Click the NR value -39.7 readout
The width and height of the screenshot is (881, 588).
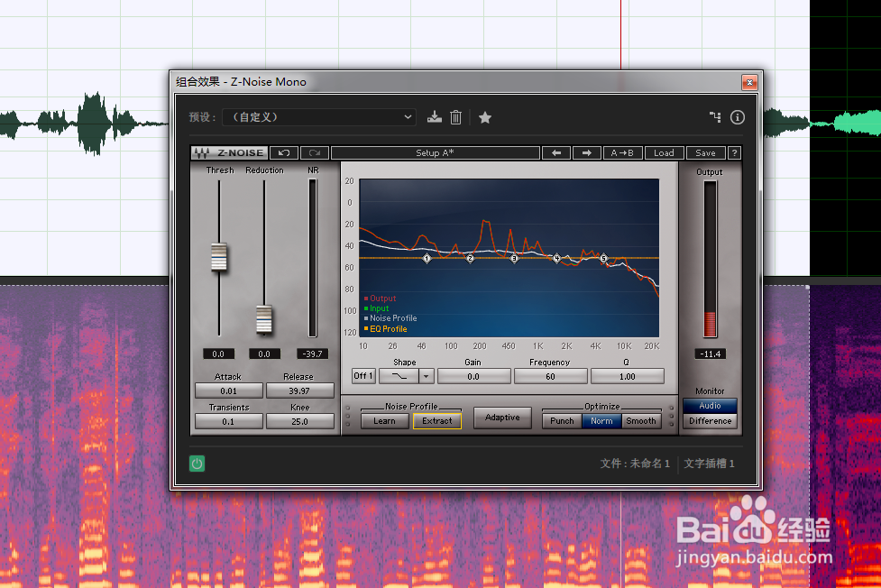pos(312,354)
